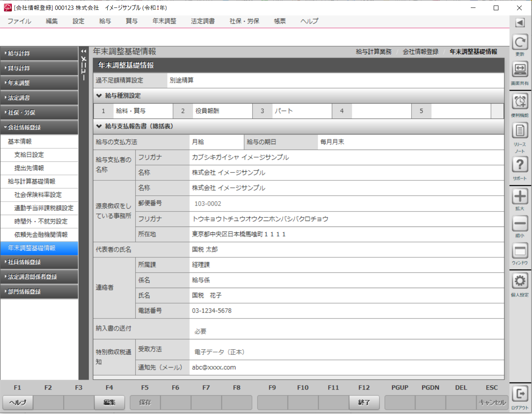Open the 賞与 menu
This screenshot has height=414, width=532.
click(x=132, y=21)
